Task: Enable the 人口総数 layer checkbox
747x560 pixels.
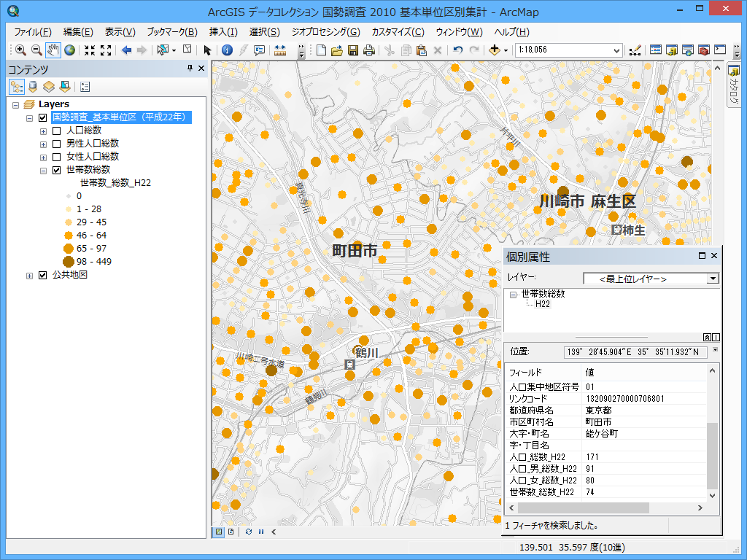Action: [56, 131]
